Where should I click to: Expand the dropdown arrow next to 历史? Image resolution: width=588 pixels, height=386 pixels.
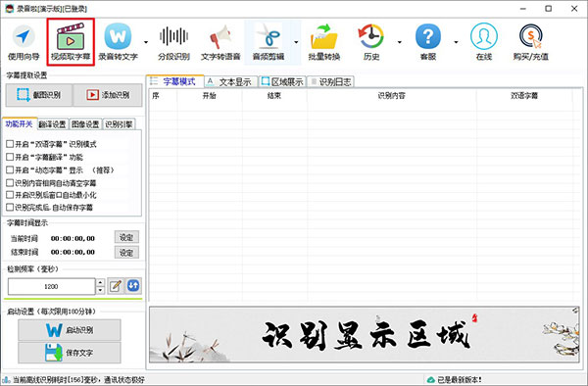[x=400, y=42]
